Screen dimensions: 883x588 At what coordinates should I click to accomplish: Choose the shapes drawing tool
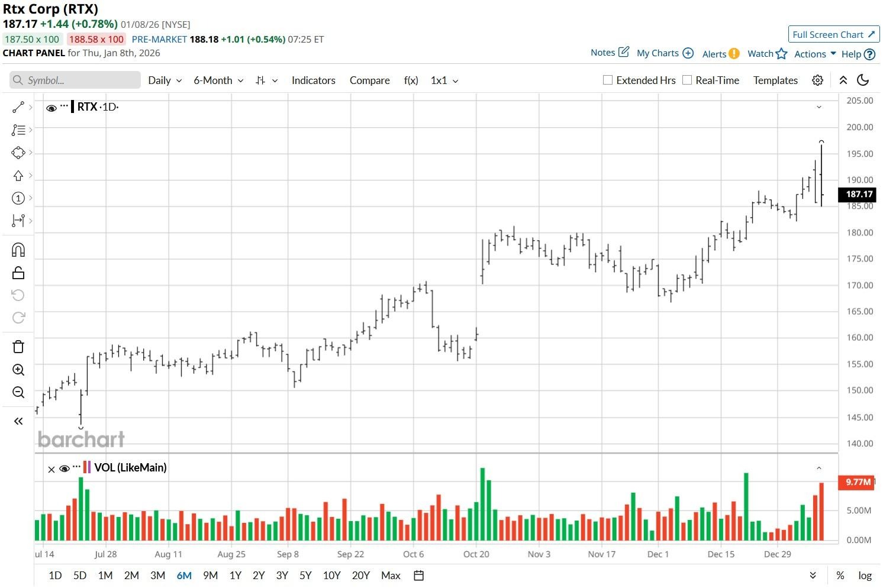[18, 153]
